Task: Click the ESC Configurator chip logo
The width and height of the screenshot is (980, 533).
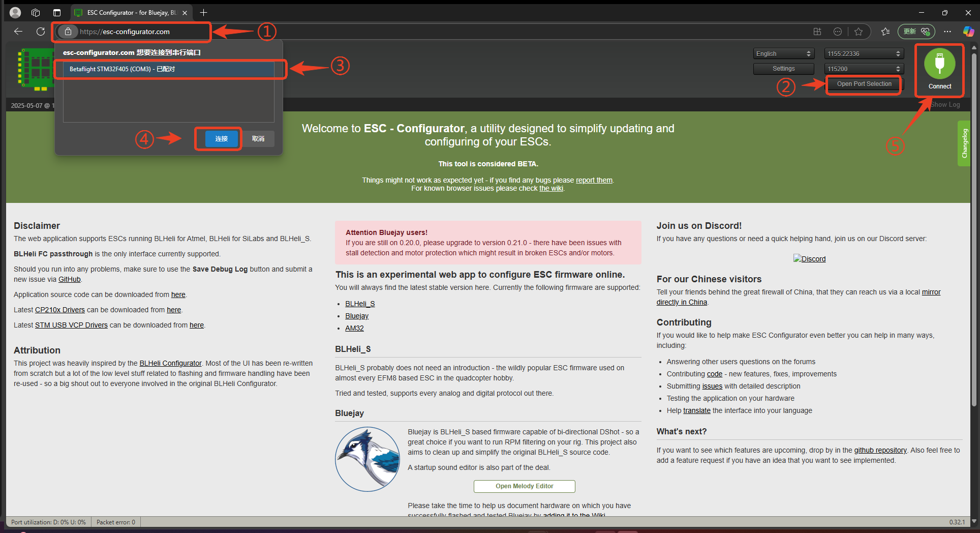Action: 36,69
